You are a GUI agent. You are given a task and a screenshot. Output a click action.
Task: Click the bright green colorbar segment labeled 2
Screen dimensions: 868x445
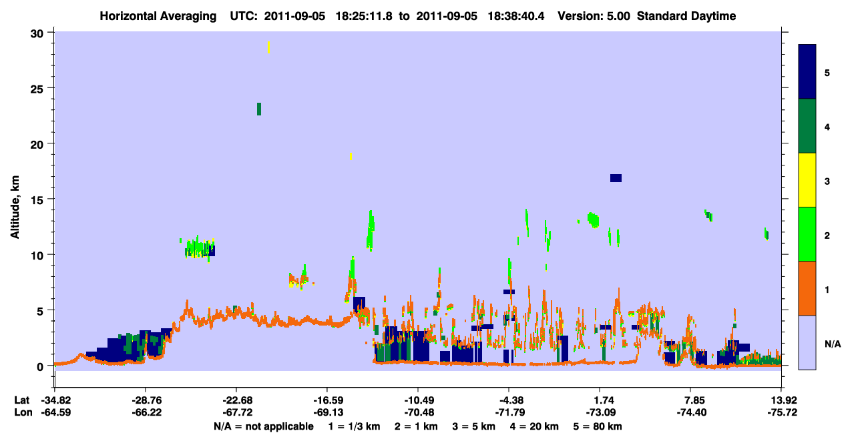click(x=807, y=234)
